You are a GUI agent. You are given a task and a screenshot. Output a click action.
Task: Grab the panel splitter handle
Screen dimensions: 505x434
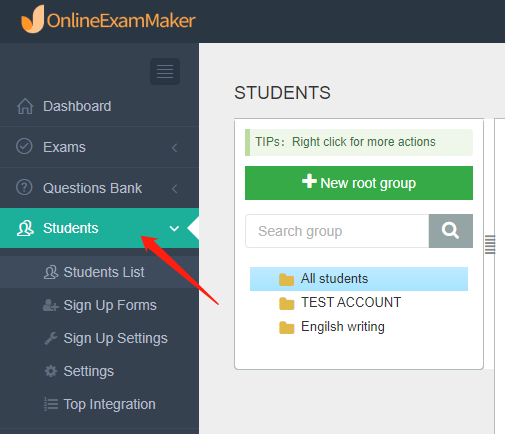pos(490,244)
